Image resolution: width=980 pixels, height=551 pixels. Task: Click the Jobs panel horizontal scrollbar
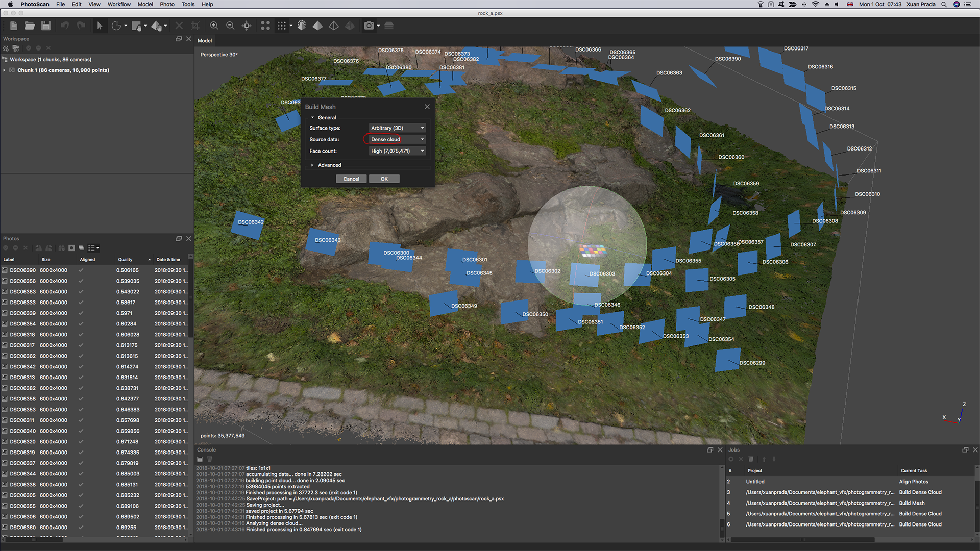point(801,540)
